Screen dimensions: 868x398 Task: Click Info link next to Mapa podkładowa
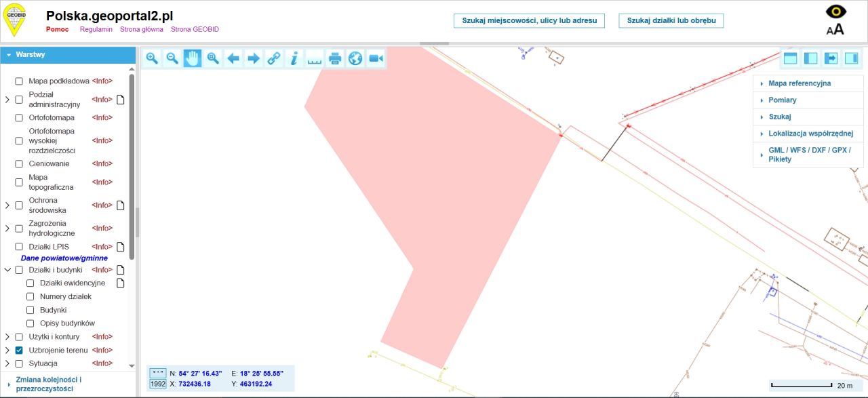click(102, 81)
